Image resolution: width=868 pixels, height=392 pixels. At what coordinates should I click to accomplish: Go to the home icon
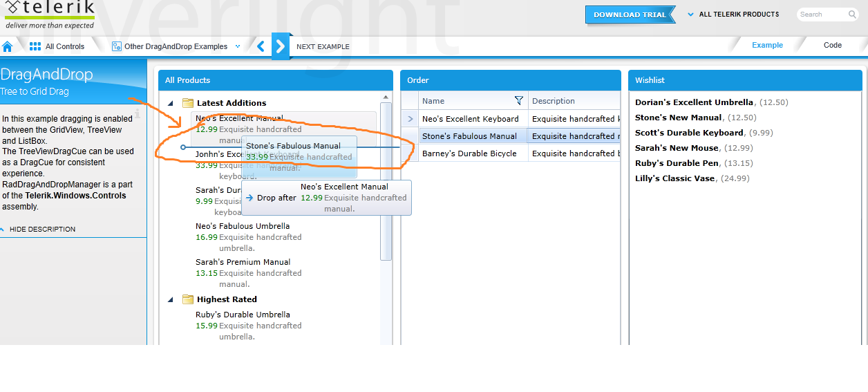point(8,46)
